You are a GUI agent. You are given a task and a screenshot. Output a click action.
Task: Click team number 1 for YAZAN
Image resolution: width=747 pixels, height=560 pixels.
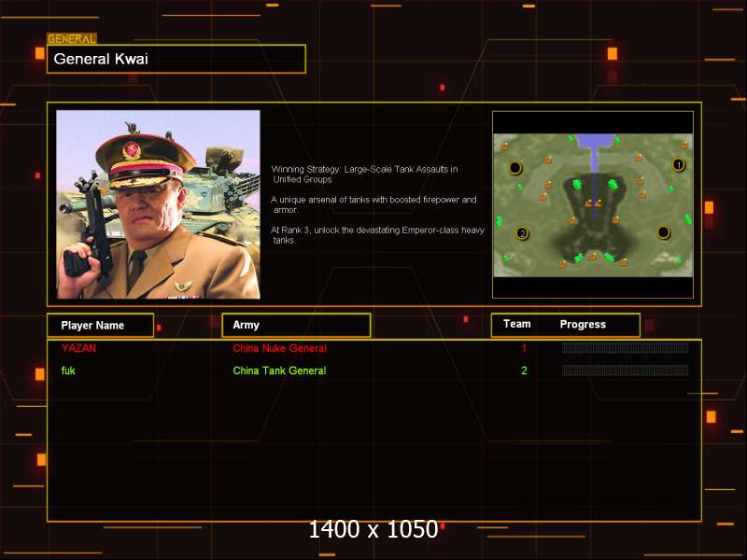pos(524,348)
